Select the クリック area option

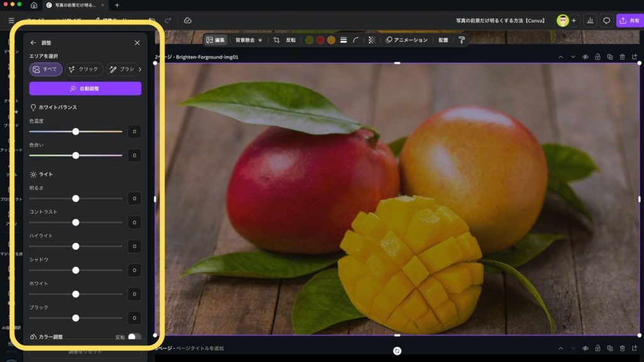pos(84,69)
